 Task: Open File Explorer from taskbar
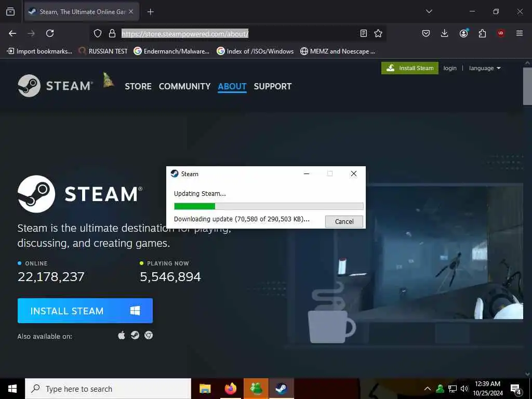click(205, 389)
